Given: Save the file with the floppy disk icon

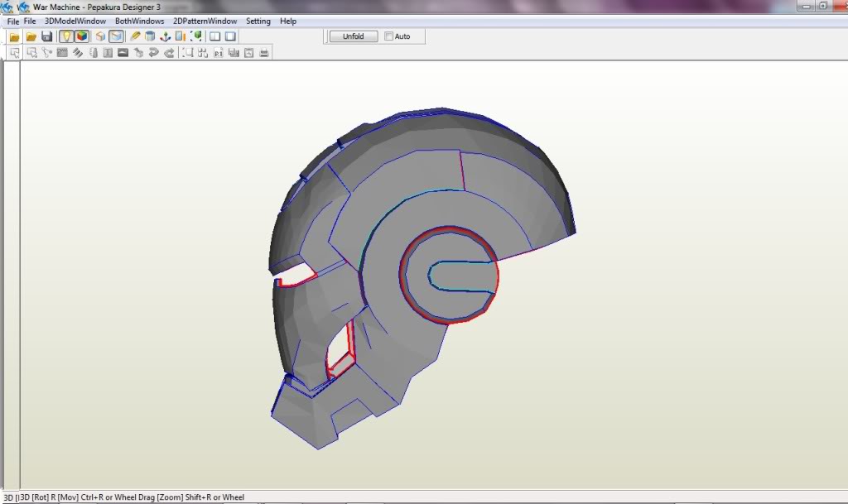Looking at the screenshot, I should 46,36.
